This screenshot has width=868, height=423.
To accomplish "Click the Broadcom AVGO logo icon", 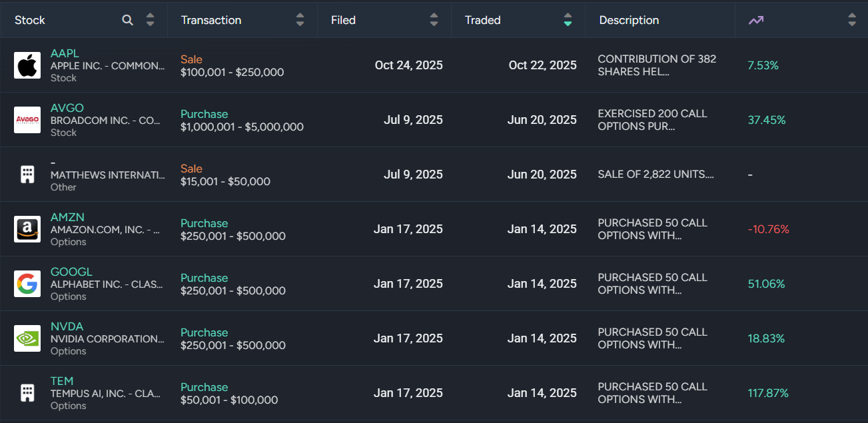I will 27,120.
